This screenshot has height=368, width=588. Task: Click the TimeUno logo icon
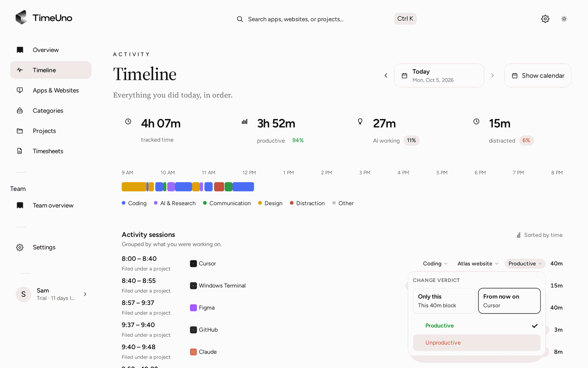(21, 17)
